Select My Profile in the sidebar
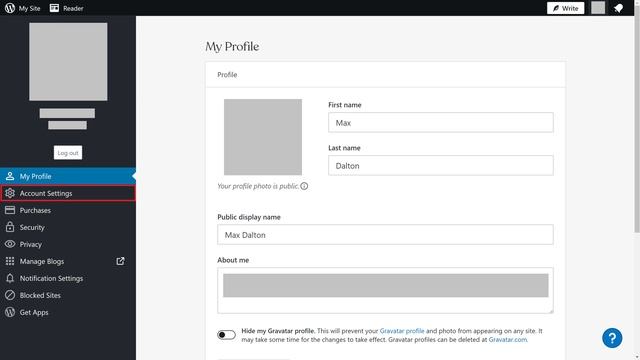The height and width of the screenshot is (360, 640). coord(68,176)
